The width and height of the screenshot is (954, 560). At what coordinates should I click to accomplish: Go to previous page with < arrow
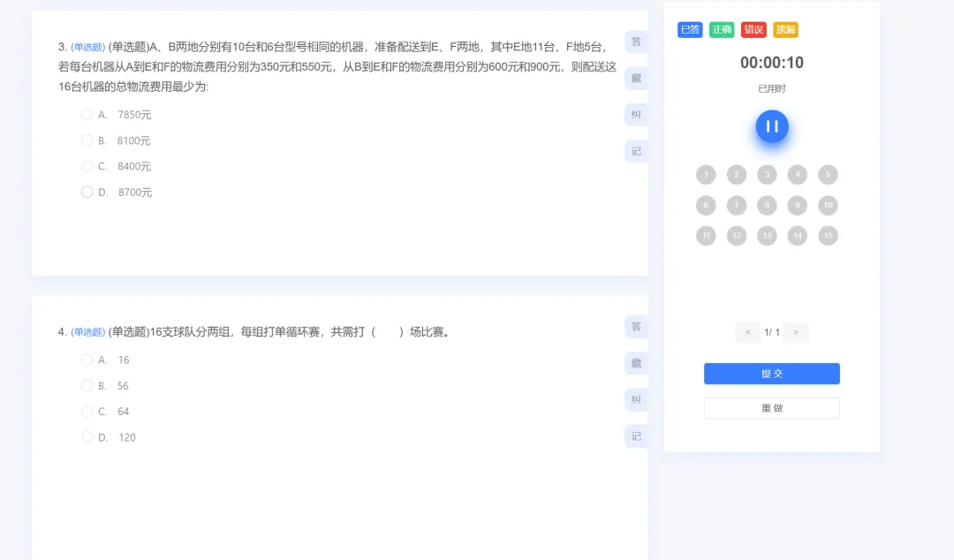pos(748,332)
